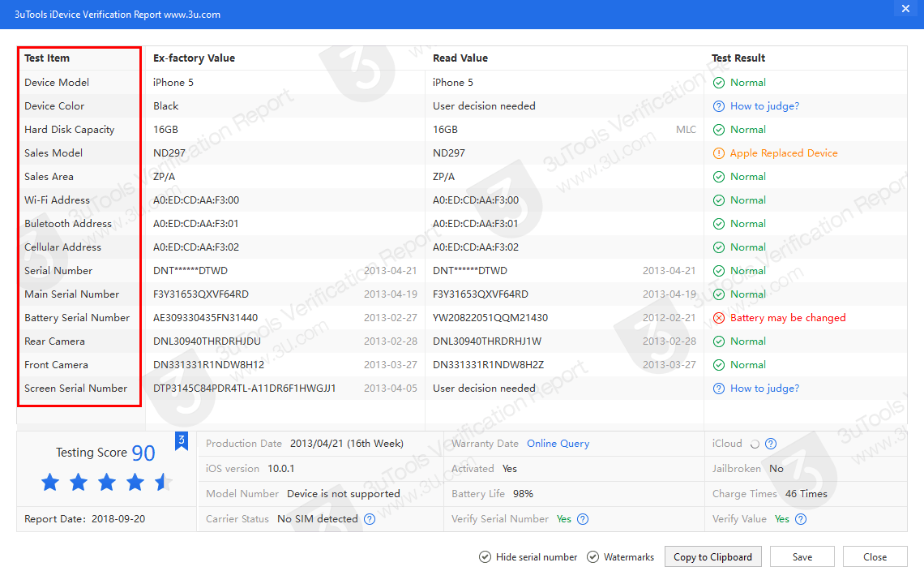
Task: Toggle the Hide serial number checkbox
Action: [x=485, y=557]
